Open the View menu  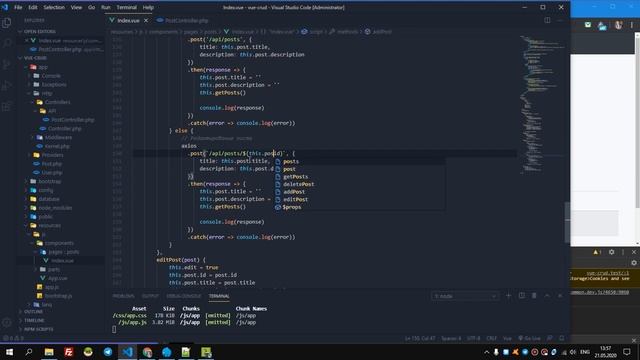coord(76,7)
